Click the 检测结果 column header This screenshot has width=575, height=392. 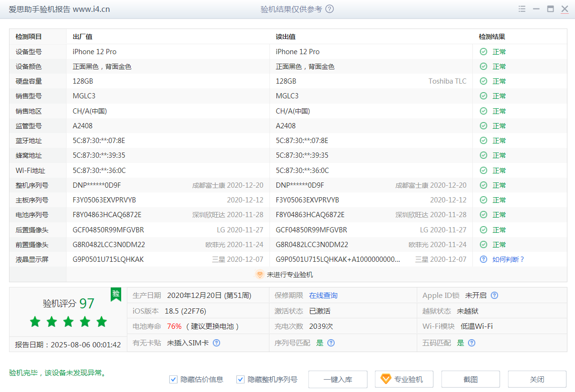click(x=492, y=37)
